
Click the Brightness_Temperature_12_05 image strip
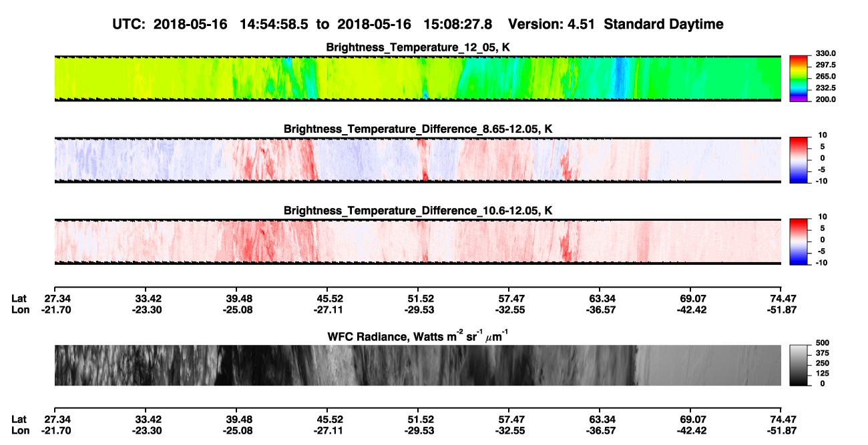click(x=418, y=78)
